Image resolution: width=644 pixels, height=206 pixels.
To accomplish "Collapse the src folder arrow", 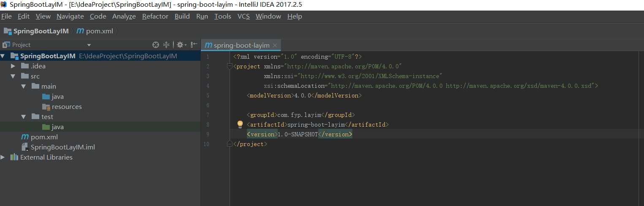I will pos(14,76).
